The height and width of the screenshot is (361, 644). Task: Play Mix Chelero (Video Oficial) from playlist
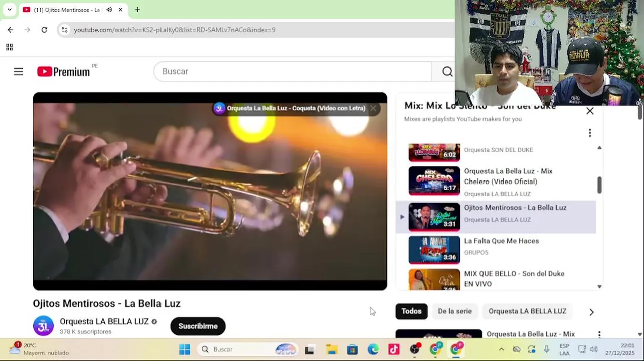tap(508, 176)
